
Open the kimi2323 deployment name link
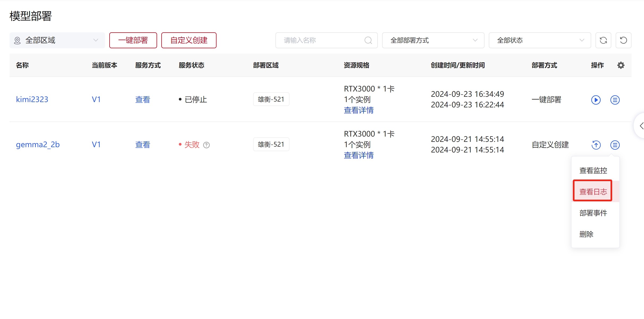point(32,99)
